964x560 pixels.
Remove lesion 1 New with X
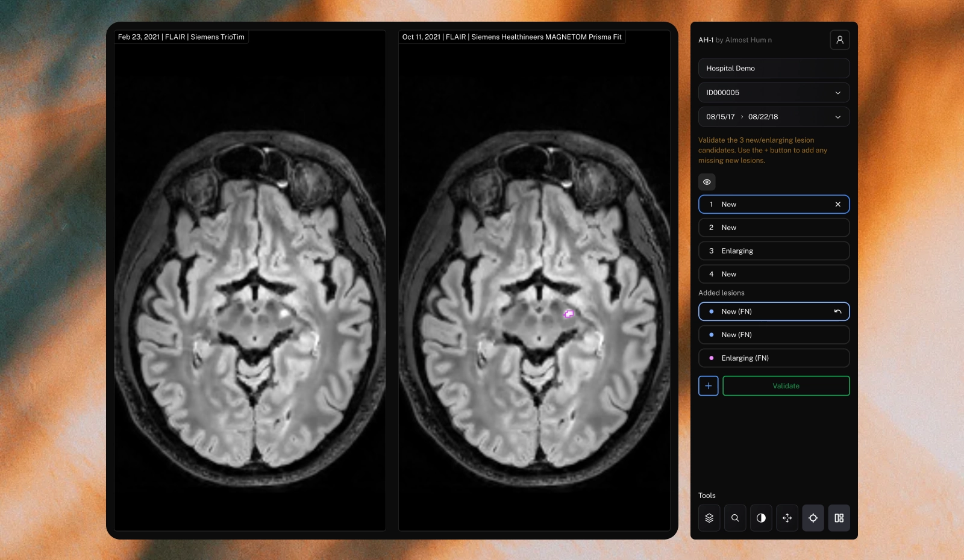(837, 204)
